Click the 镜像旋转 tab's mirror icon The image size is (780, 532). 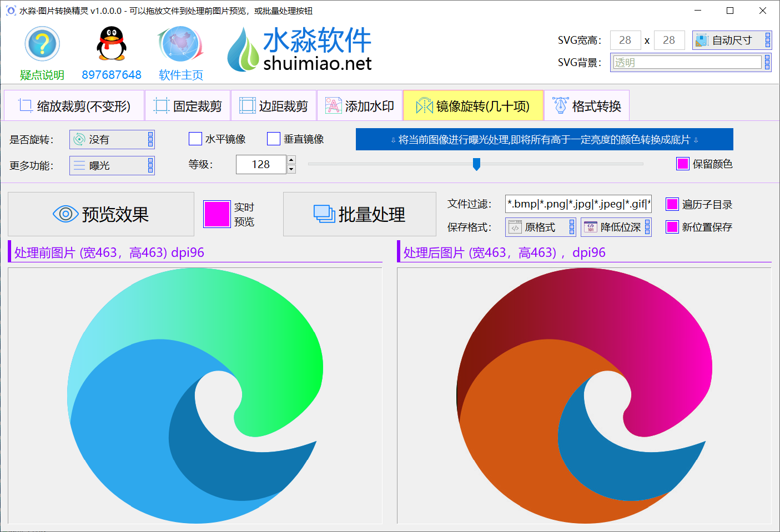[424, 105]
